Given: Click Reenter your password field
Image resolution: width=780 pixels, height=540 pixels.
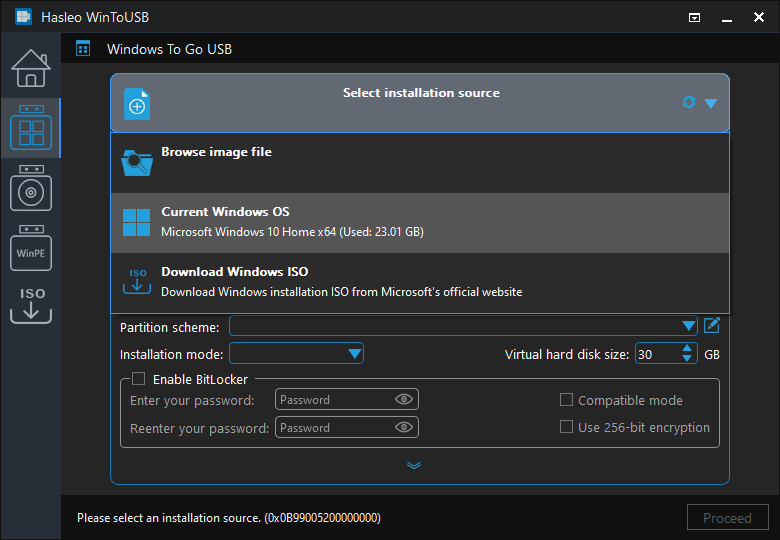Looking at the screenshot, I should 347,427.
